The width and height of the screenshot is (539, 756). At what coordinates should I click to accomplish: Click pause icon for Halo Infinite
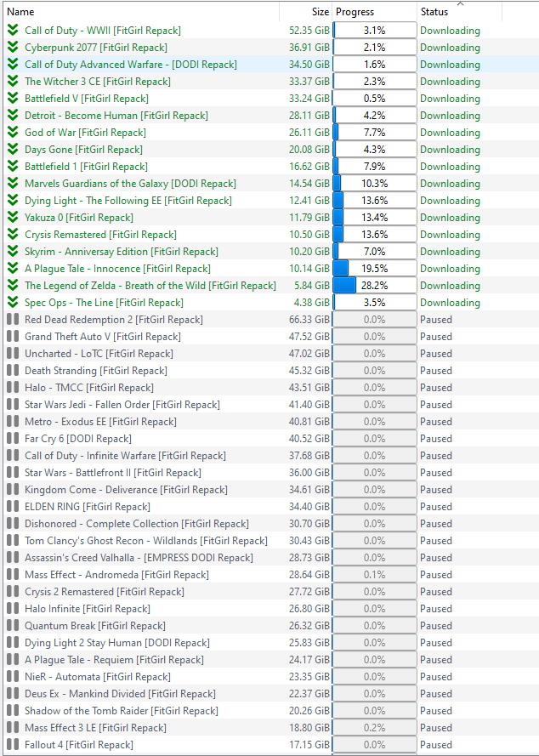coord(13,609)
